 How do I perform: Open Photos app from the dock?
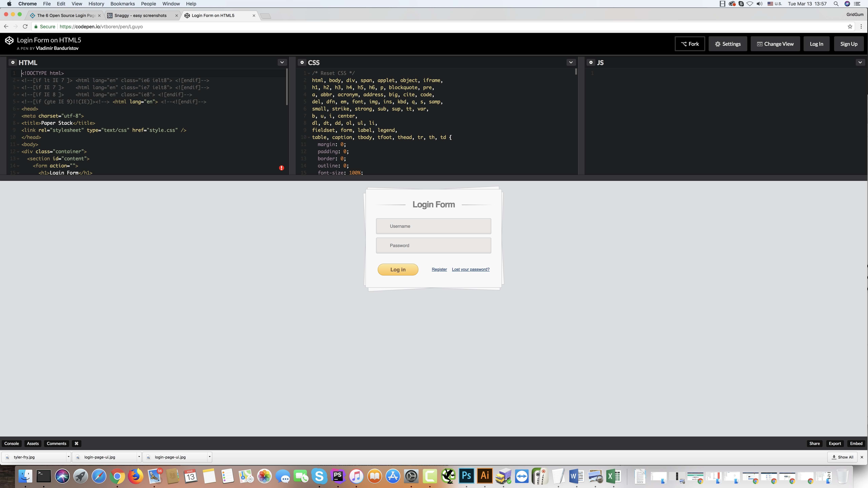pos(264,476)
